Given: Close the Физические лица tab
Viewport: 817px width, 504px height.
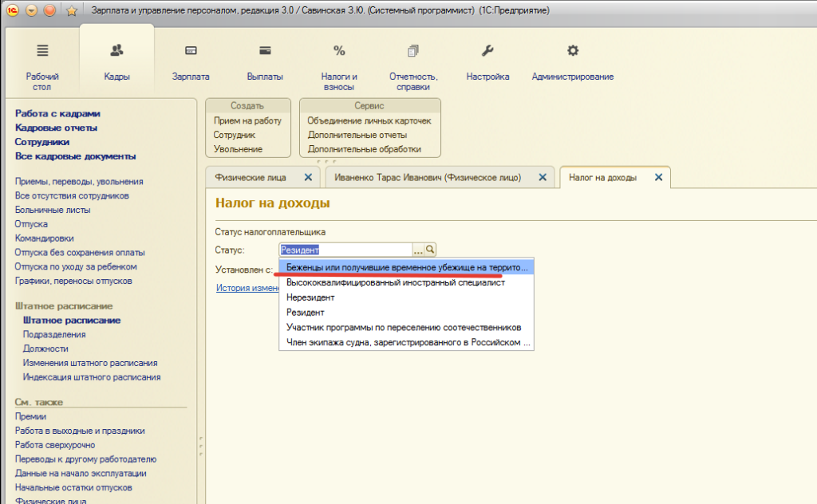Looking at the screenshot, I should click(308, 178).
